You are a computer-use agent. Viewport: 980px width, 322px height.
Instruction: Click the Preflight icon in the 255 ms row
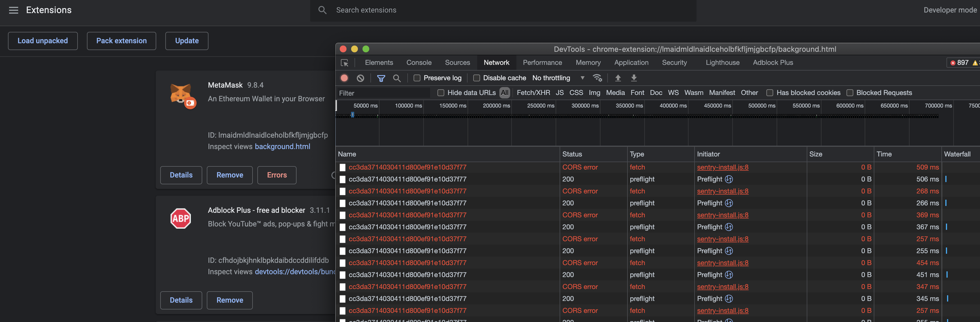(729, 251)
